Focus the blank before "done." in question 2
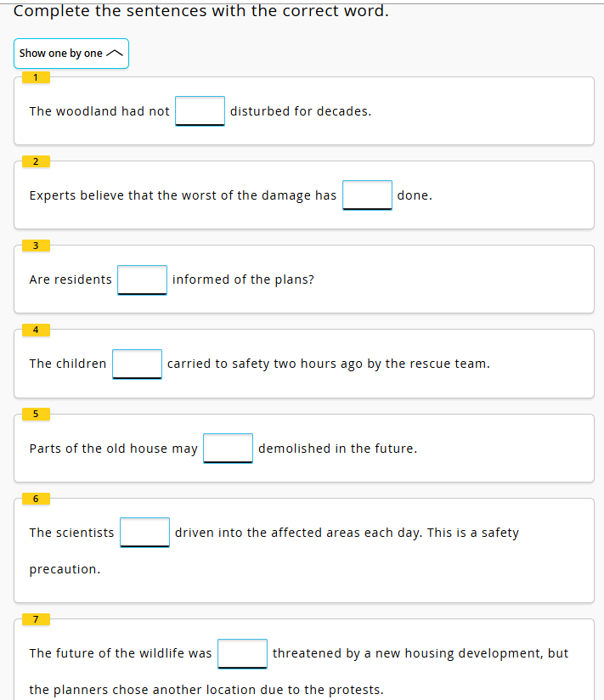The width and height of the screenshot is (604, 700). (367, 195)
